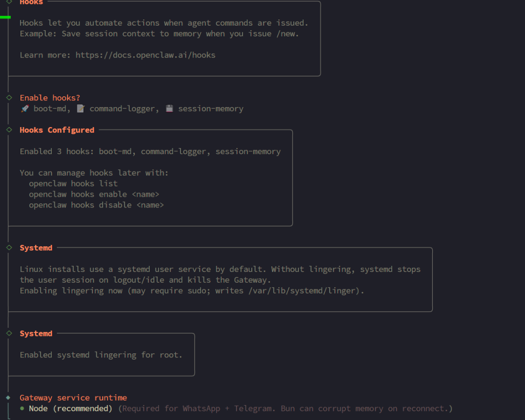525x420 pixels.
Task: Click the rocket icon beside boot-md
Action: pos(24,109)
